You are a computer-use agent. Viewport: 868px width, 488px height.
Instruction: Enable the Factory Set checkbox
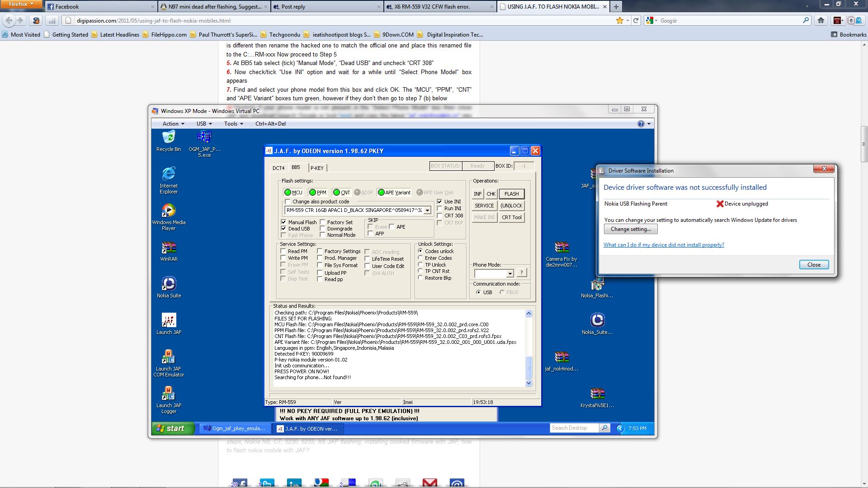(x=322, y=222)
